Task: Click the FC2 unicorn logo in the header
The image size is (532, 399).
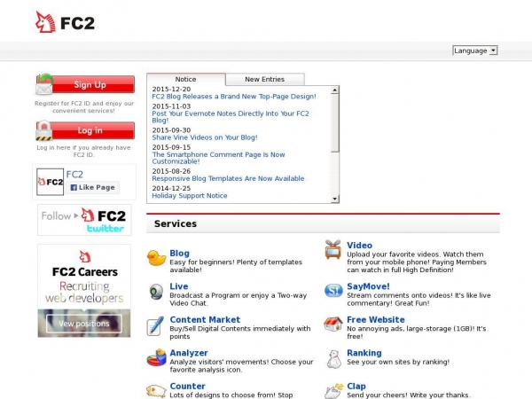Action: [65, 22]
